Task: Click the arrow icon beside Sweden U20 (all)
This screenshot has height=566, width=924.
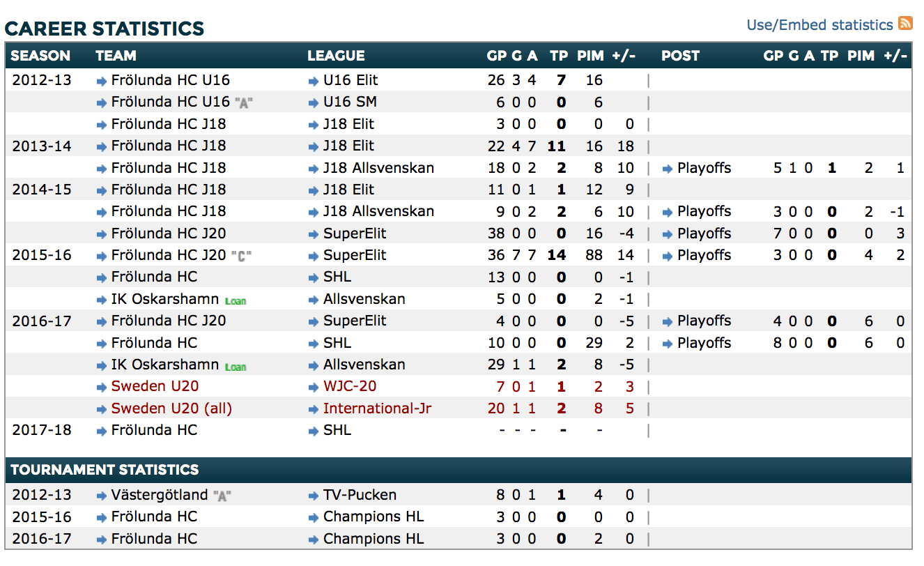Action: [x=102, y=409]
